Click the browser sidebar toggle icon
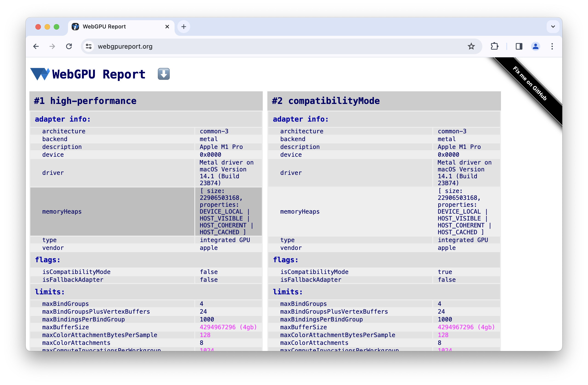588x385 pixels. click(x=519, y=46)
